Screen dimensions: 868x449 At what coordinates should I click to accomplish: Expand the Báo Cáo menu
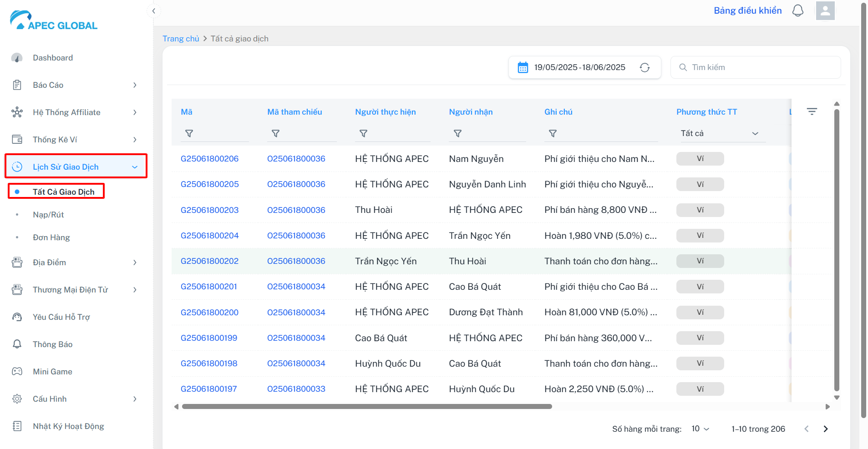(75, 85)
